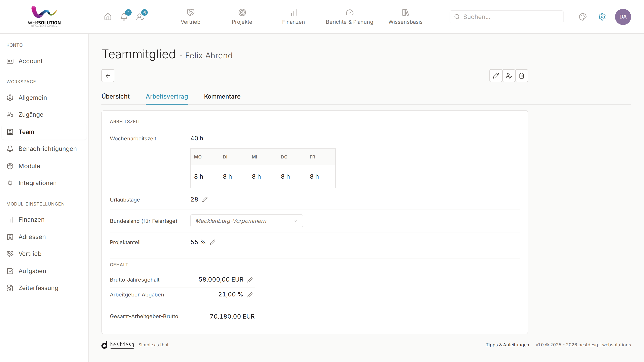The width and height of the screenshot is (644, 362).
Task: Open Adressen module settings
Action: [x=44, y=237]
